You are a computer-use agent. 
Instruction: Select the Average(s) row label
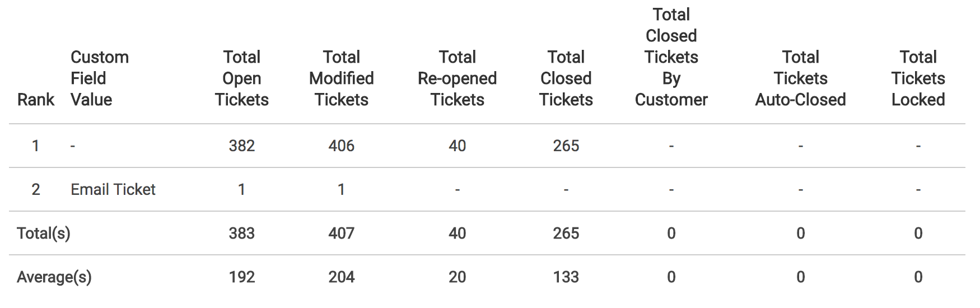54,277
